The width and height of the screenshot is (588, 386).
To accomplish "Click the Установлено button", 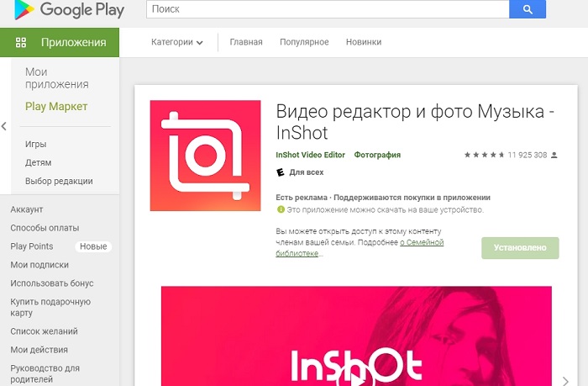I will tap(520, 248).
